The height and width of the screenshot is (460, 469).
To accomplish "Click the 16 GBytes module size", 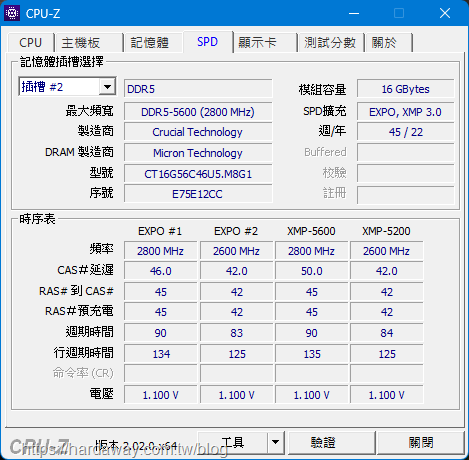I will pyautogui.click(x=405, y=89).
